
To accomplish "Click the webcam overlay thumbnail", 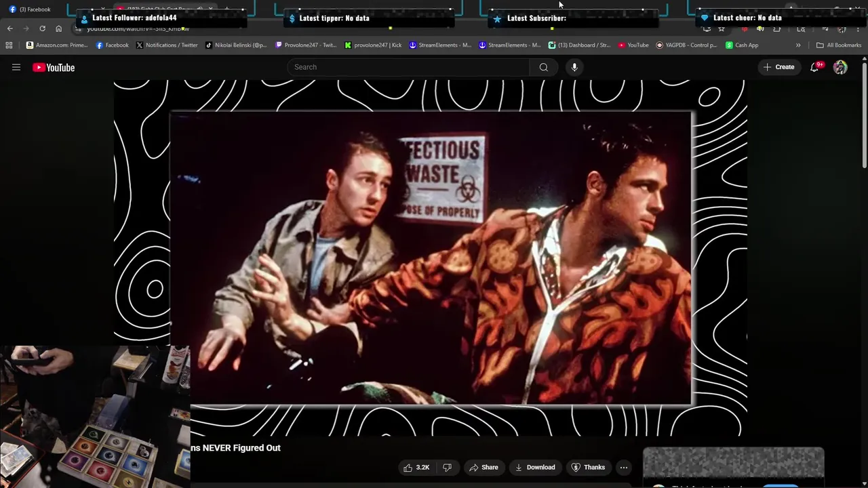I will [x=95, y=417].
